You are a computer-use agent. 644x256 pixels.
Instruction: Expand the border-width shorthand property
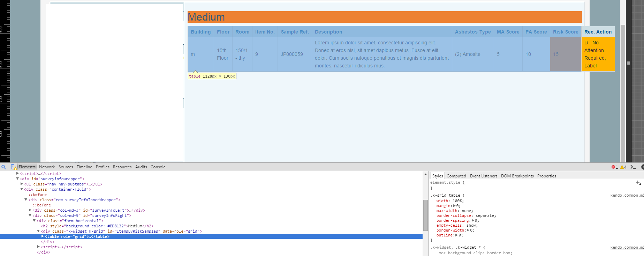click(468, 231)
